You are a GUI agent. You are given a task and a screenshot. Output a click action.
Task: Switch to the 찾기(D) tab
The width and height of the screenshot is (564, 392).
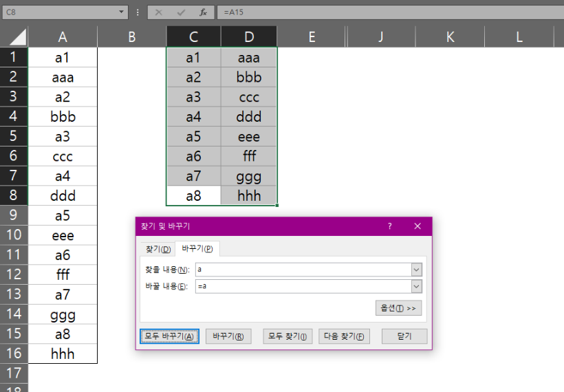(158, 249)
